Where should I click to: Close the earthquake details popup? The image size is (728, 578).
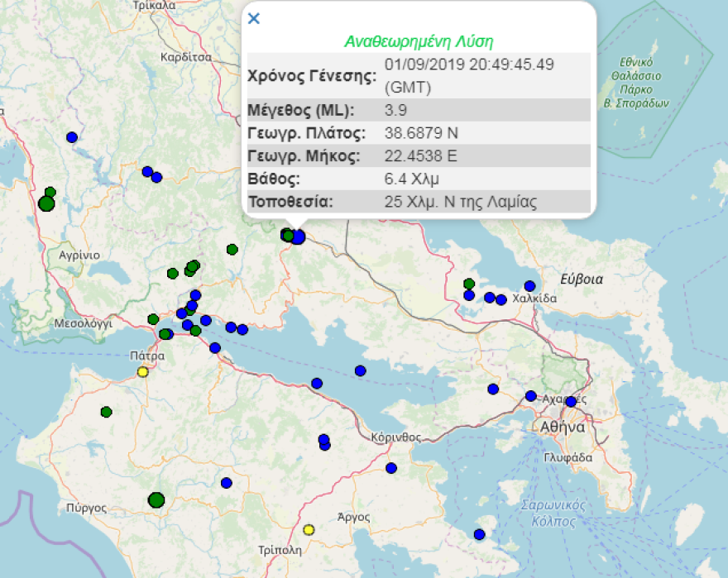coord(254,17)
